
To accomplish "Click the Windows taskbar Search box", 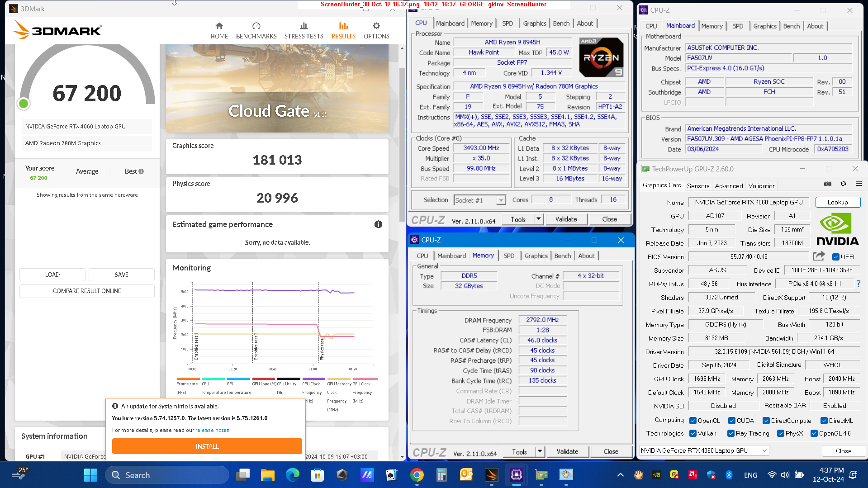I will [x=167, y=475].
